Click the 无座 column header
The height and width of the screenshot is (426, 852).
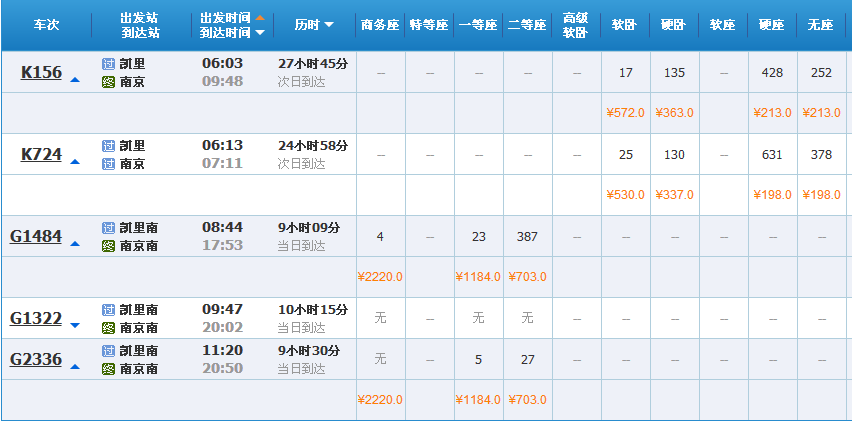(821, 26)
